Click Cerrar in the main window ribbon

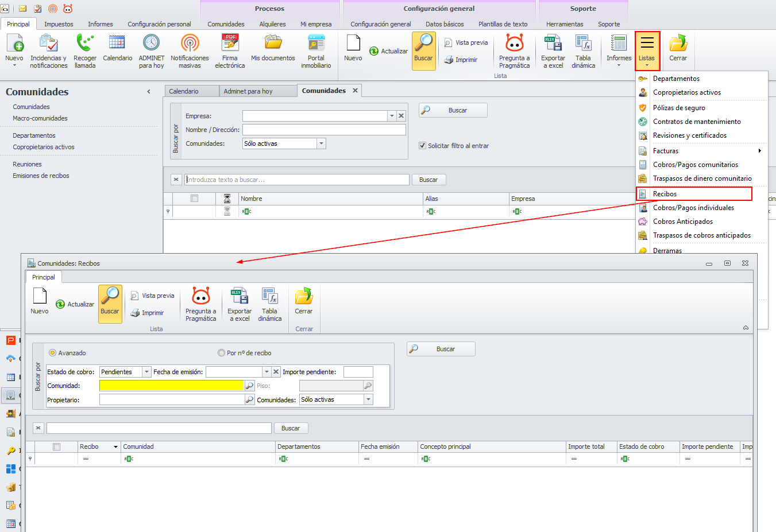pyautogui.click(x=678, y=48)
